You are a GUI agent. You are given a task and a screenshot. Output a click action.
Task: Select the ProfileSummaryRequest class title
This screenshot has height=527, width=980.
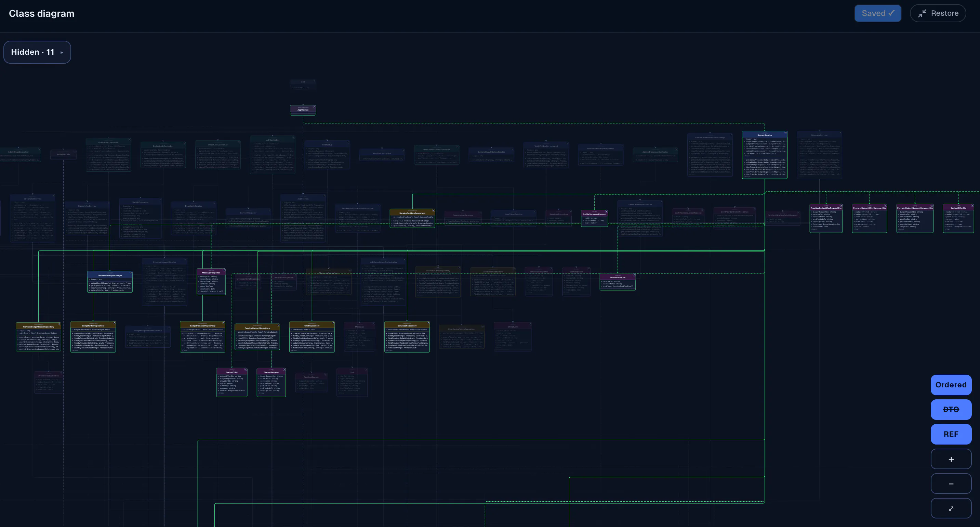click(x=594, y=214)
